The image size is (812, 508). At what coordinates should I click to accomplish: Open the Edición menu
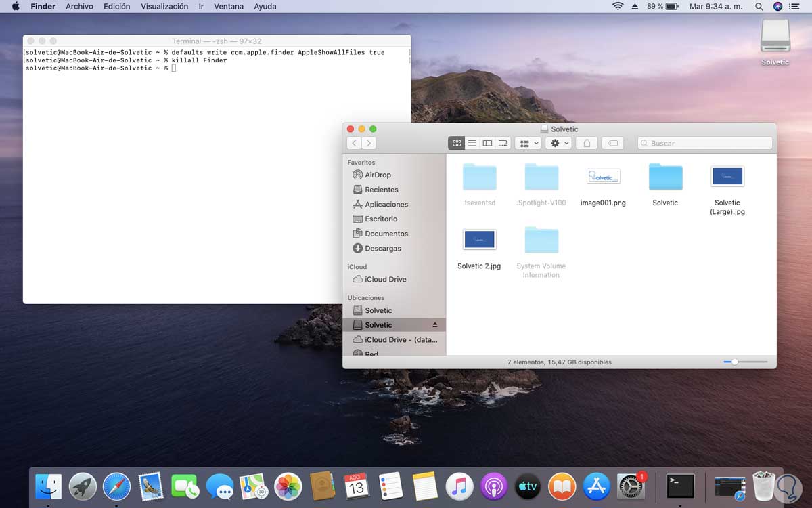tap(117, 6)
